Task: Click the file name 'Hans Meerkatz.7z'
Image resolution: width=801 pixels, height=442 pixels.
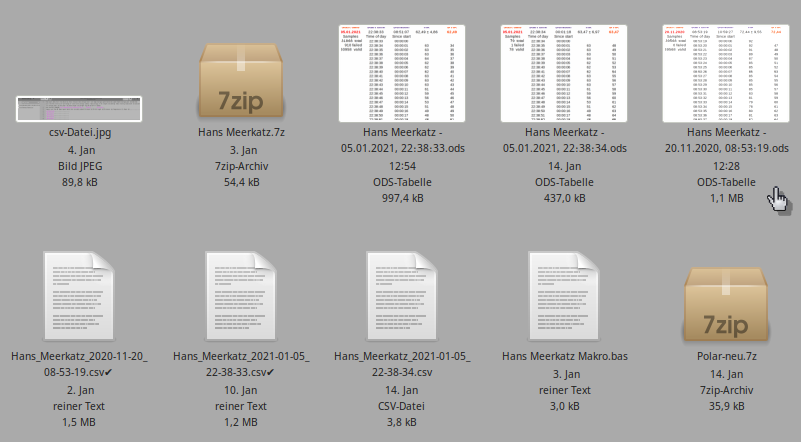Action: [242, 132]
